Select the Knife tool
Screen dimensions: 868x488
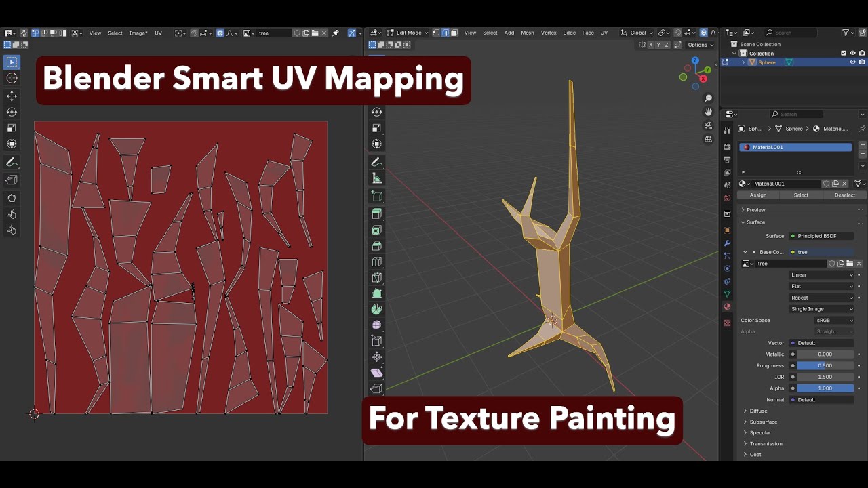(x=377, y=277)
